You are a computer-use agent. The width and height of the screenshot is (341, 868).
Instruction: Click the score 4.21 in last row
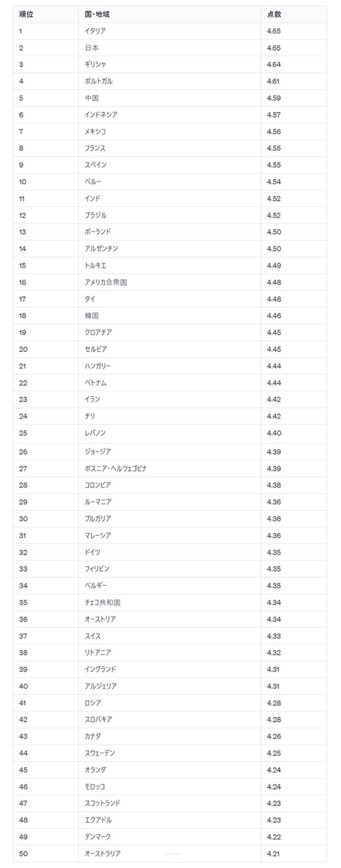tap(274, 853)
